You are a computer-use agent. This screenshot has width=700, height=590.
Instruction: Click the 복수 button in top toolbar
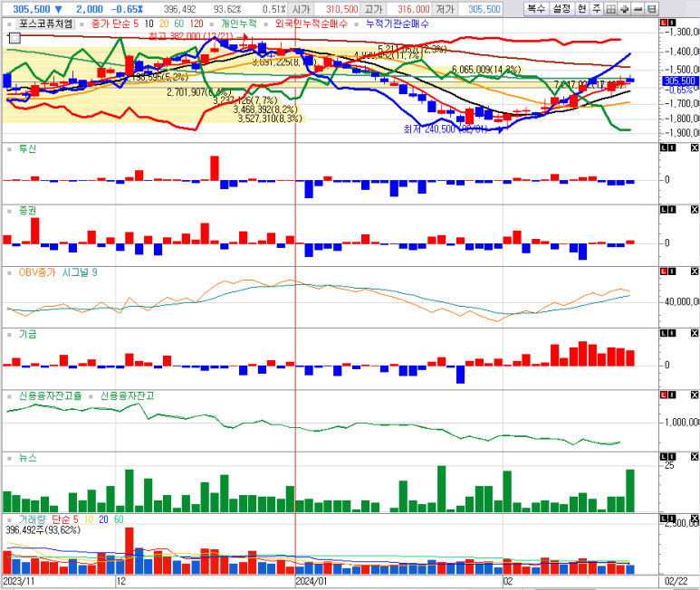[536, 8]
